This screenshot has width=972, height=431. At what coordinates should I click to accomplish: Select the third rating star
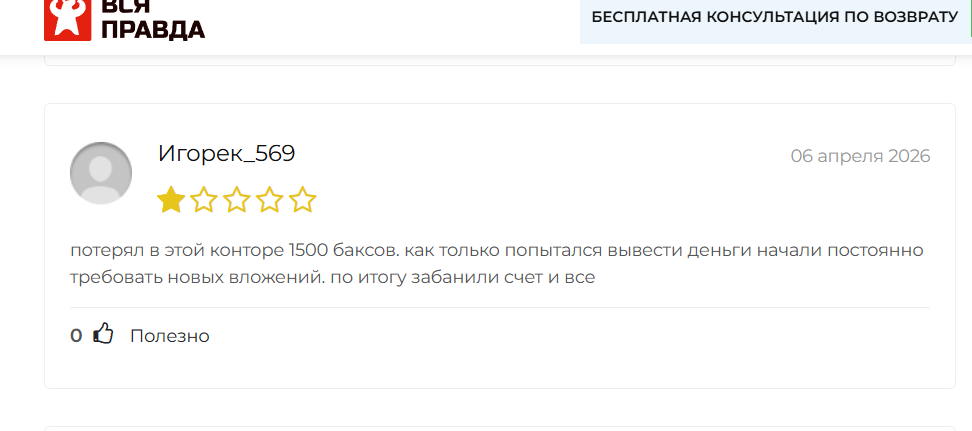237,201
